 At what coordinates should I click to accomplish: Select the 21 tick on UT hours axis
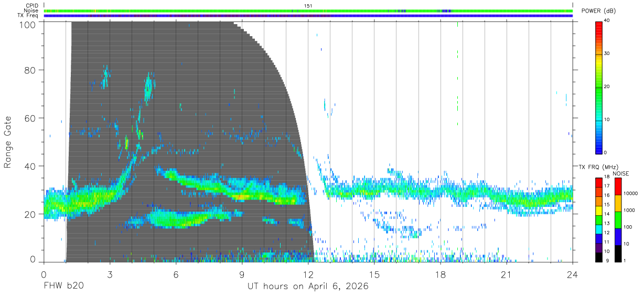click(x=507, y=275)
